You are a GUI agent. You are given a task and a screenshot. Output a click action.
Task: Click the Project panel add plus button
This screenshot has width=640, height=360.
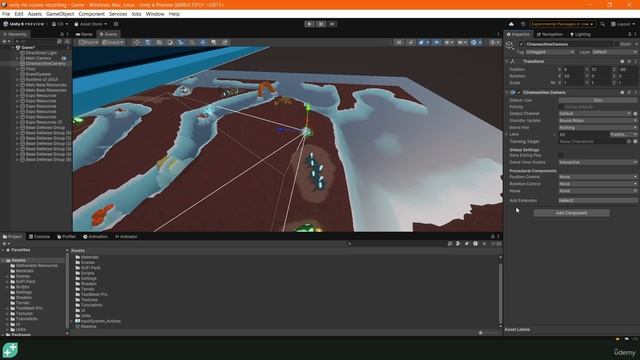click(5, 244)
